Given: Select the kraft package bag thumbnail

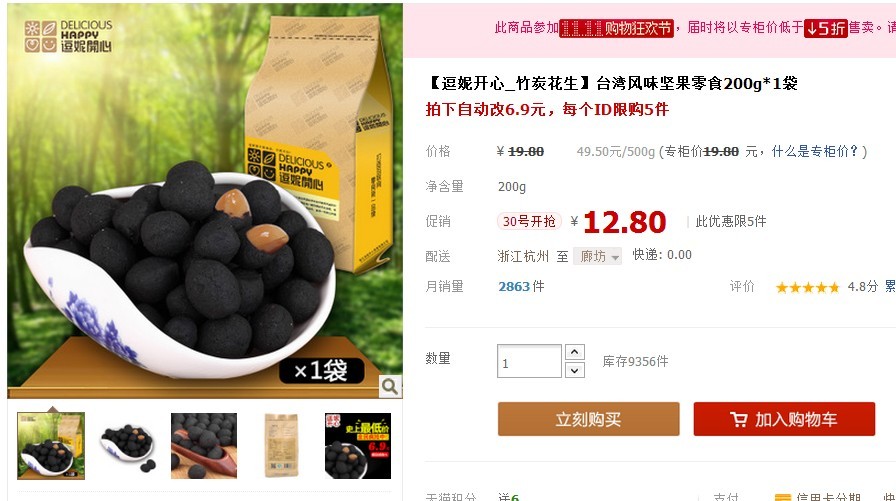Looking at the screenshot, I should 281,446.
